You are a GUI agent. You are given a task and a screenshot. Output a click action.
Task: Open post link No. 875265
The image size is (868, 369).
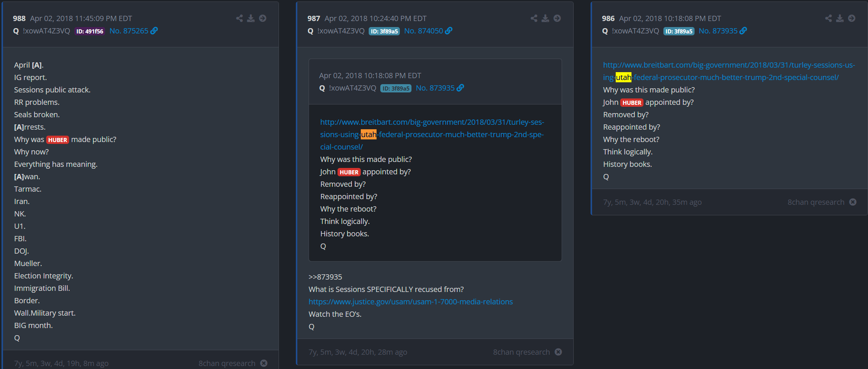coord(129,31)
